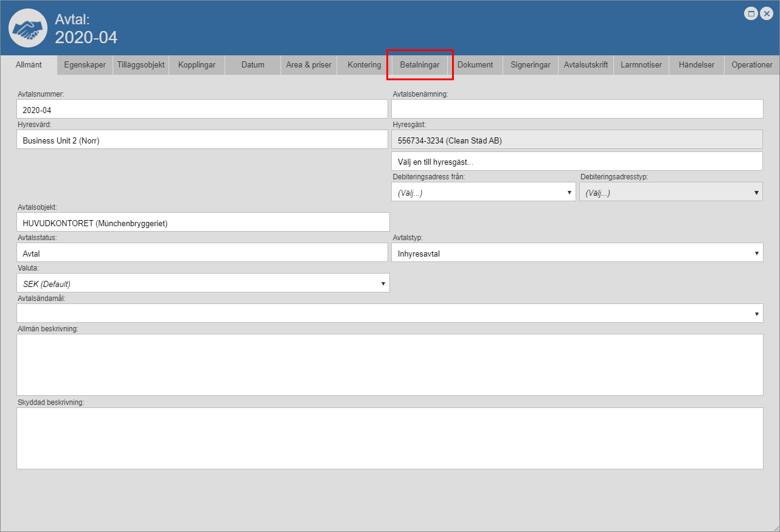Image resolution: width=780 pixels, height=532 pixels.
Task: Click the handshake agreement icon
Action: (28, 29)
